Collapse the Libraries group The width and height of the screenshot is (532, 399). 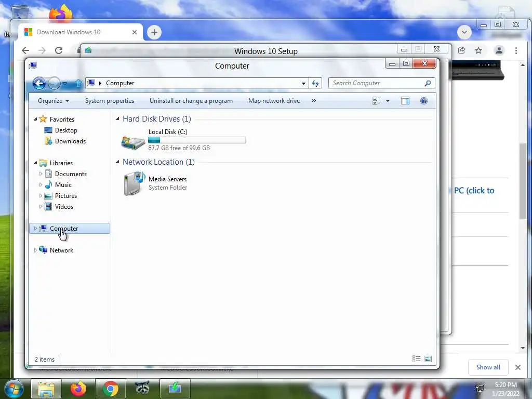pos(35,163)
